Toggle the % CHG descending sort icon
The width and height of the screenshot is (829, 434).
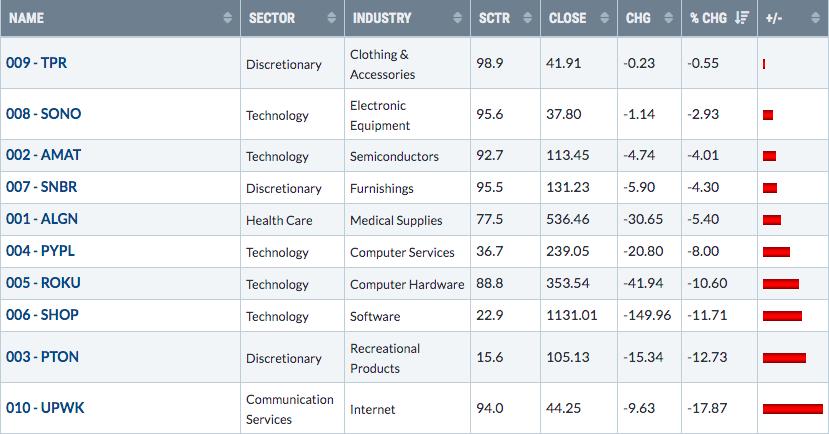pyautogui.click(x=742, y=18)
